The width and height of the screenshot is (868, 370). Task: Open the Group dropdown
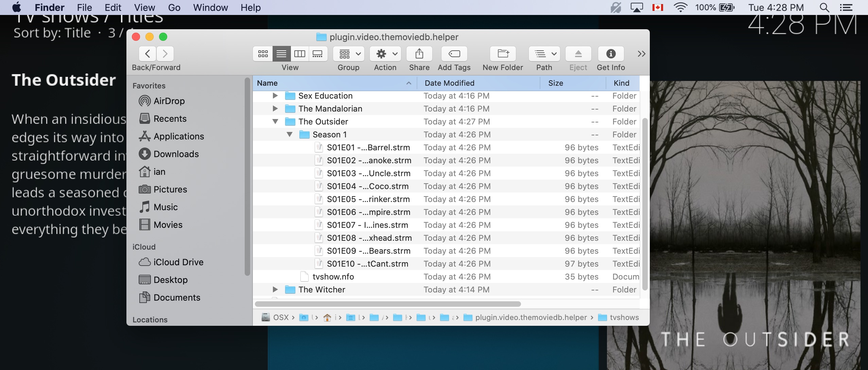(349, 54)
